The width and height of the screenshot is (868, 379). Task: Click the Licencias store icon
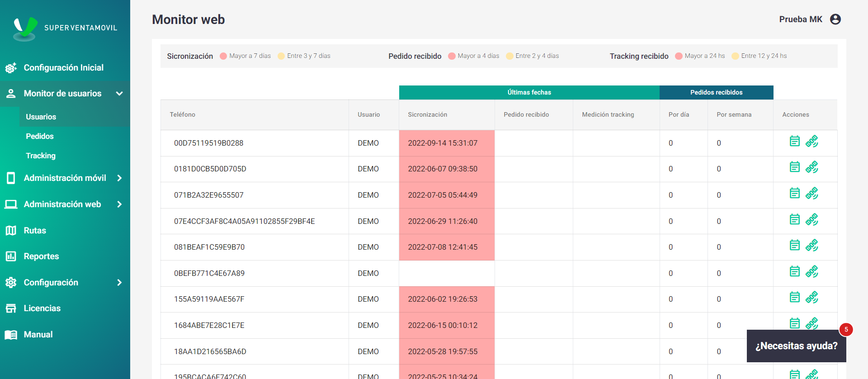[x=11, y=308]
